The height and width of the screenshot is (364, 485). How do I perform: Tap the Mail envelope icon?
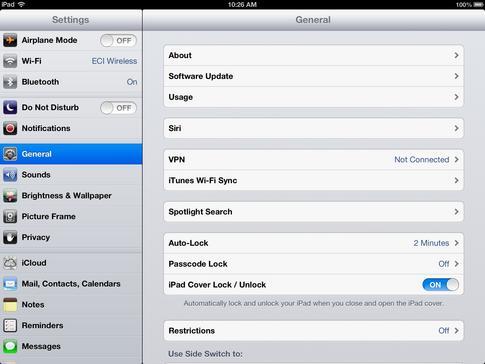(10, 284)
